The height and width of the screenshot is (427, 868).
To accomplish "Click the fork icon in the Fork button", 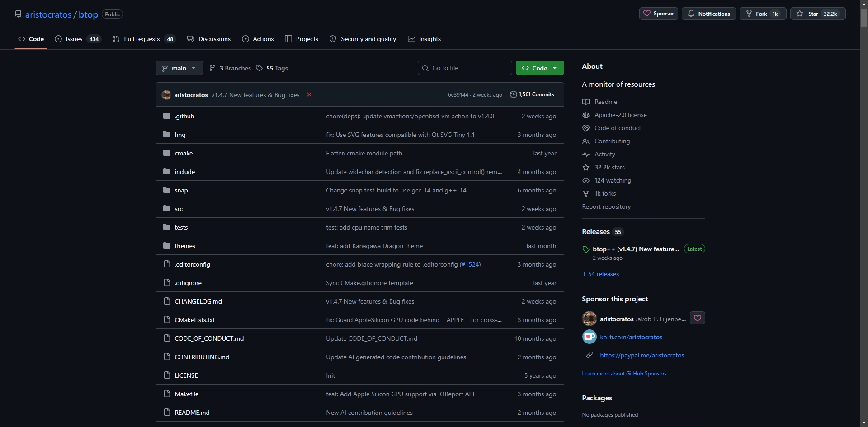I will pos(749,14).
